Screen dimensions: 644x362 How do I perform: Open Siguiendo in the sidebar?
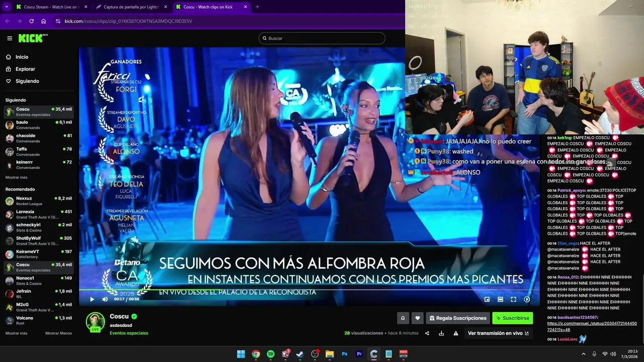pyautogui.click(x=27, y=81)
